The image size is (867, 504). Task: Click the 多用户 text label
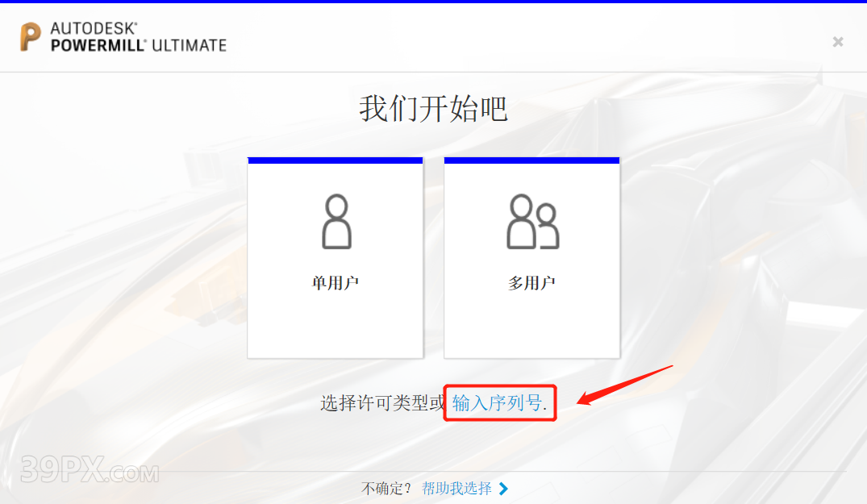tap(532, 283)
